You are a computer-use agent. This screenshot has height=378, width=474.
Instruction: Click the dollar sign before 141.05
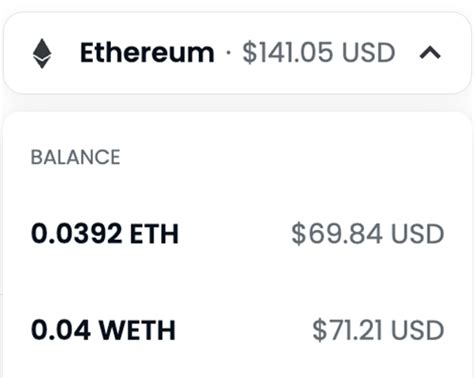pyautogui.click(x=250, y=53)
